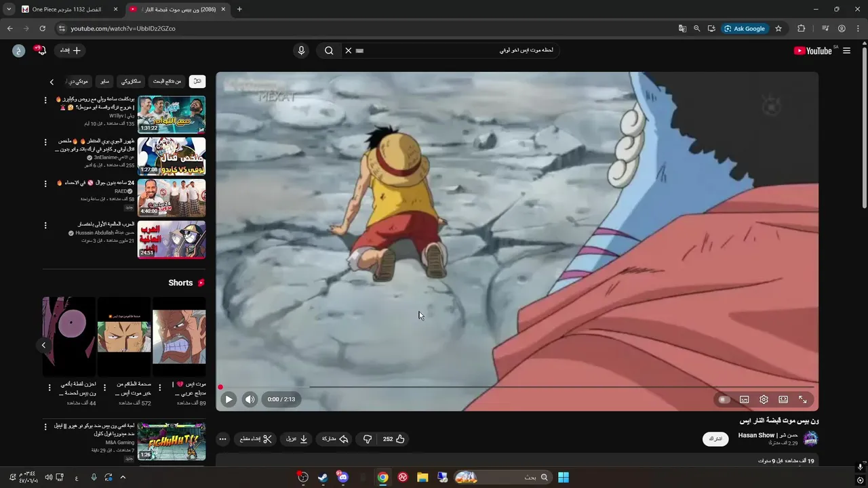Toggle the autoplay switch in player controls
Screen dimensions: 868x488
tap(724, 400)
